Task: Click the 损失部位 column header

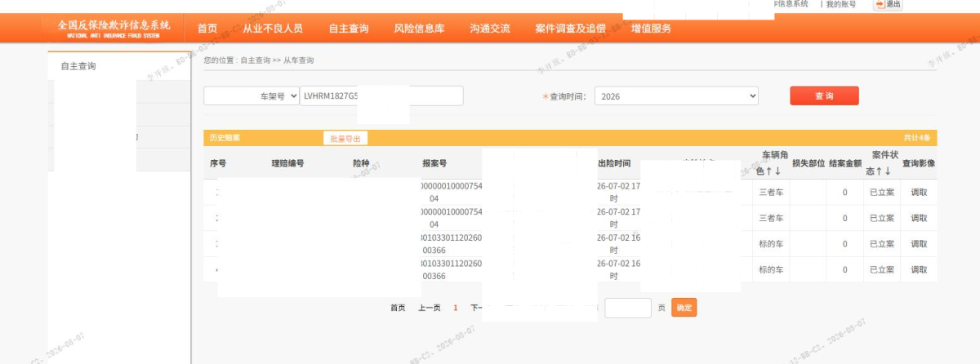Action: (x=808, y=163)
